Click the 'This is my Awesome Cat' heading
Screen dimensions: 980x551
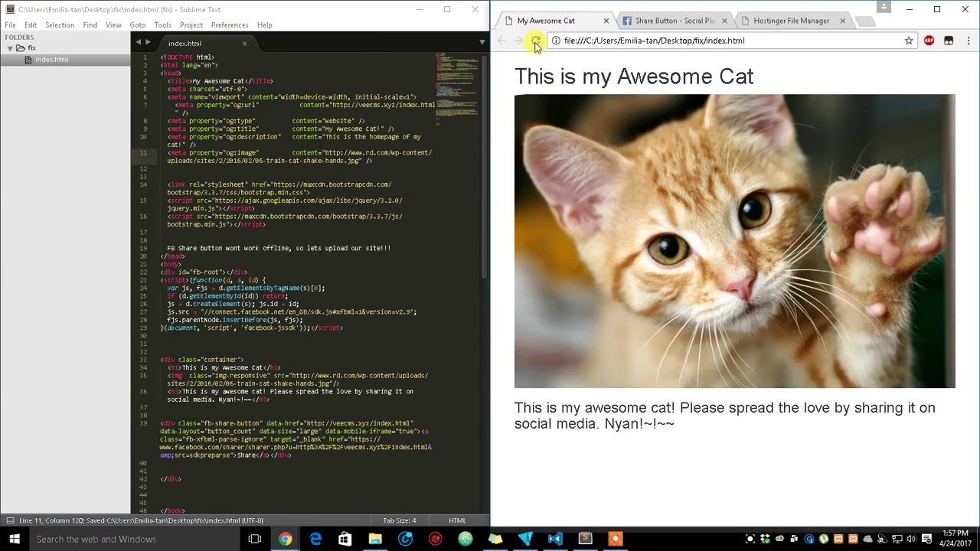[x=634, y=77]
